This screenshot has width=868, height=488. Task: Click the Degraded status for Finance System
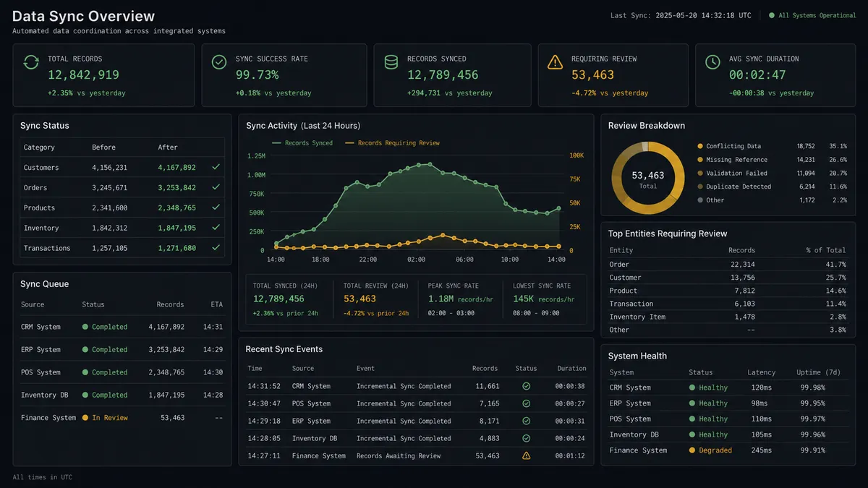pos(715,450)
